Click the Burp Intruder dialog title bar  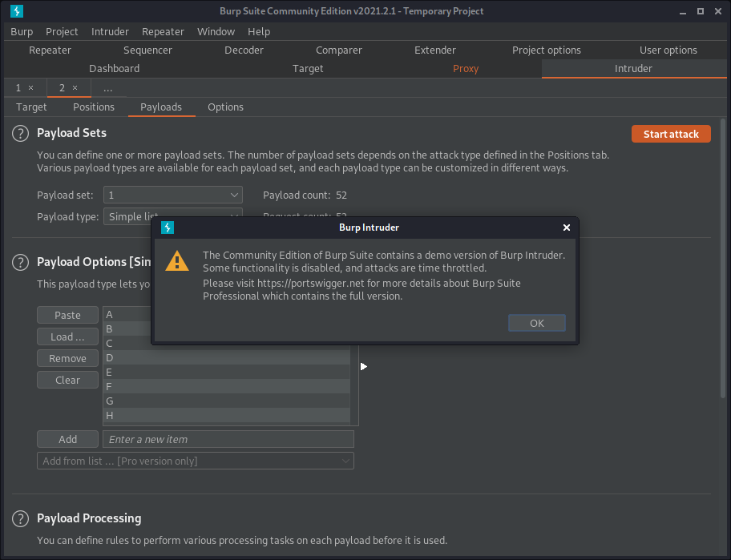(365, 228)
